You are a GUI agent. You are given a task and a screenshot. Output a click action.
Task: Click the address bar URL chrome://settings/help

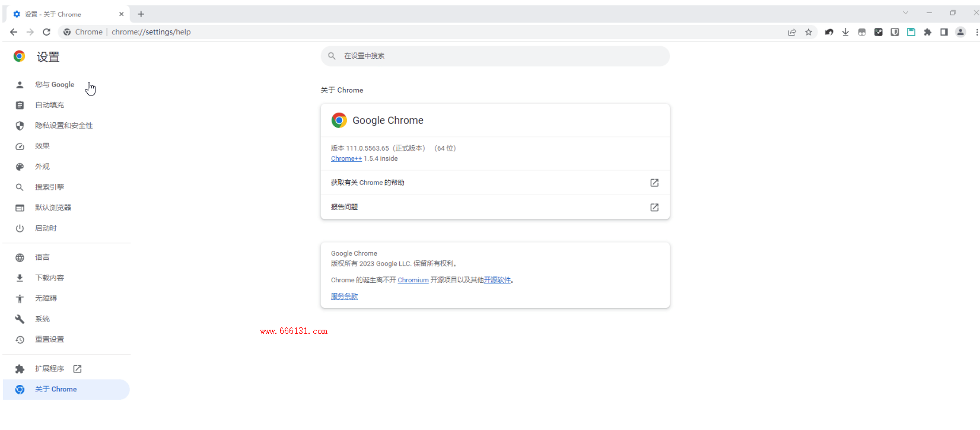click(151, 32)
